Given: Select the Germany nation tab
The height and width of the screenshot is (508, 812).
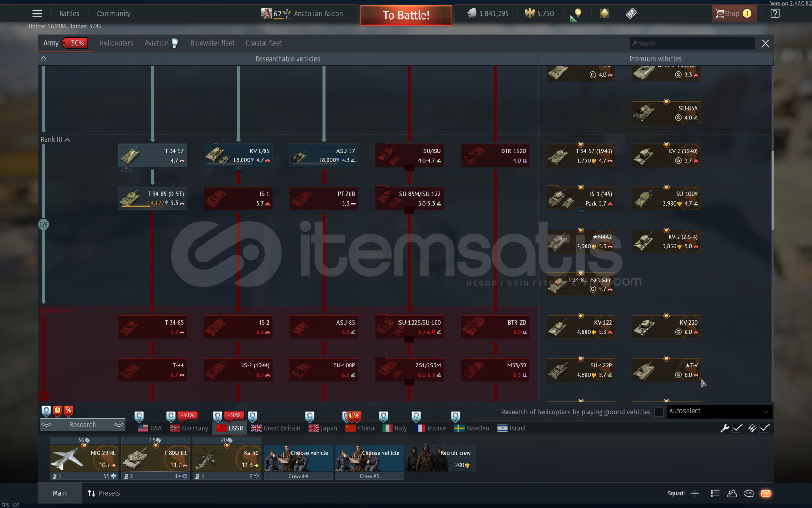Looking at the screenshot, I should (189, 428).
